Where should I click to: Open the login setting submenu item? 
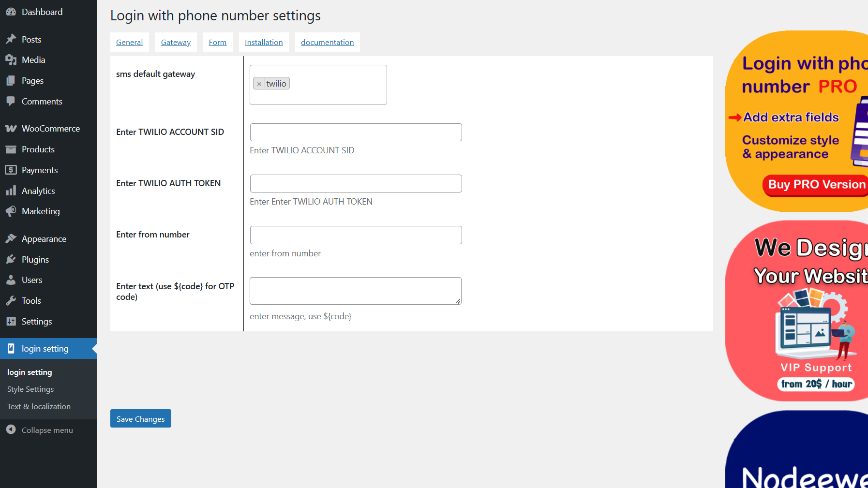(x=30, y=372)
